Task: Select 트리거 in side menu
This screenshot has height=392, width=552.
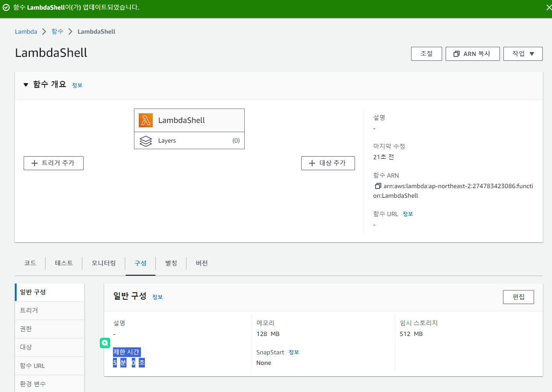Action: (49, 310)
